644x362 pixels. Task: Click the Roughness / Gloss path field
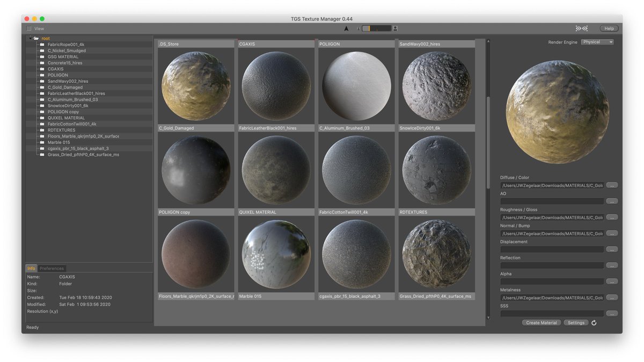coord(552,218)
